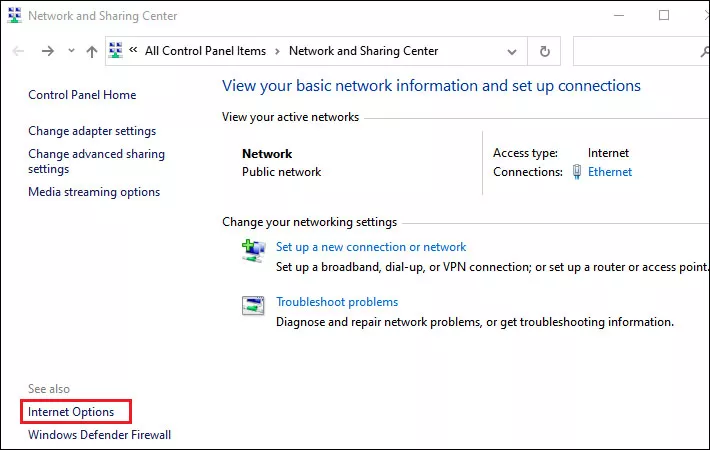Open Windows Defender Firewall link

click(99, 435)
